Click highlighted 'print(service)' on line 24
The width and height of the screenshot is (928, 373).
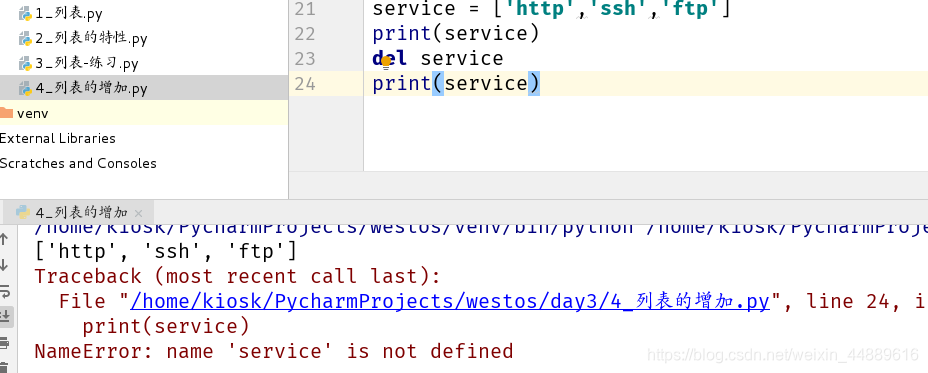[456, 83]
